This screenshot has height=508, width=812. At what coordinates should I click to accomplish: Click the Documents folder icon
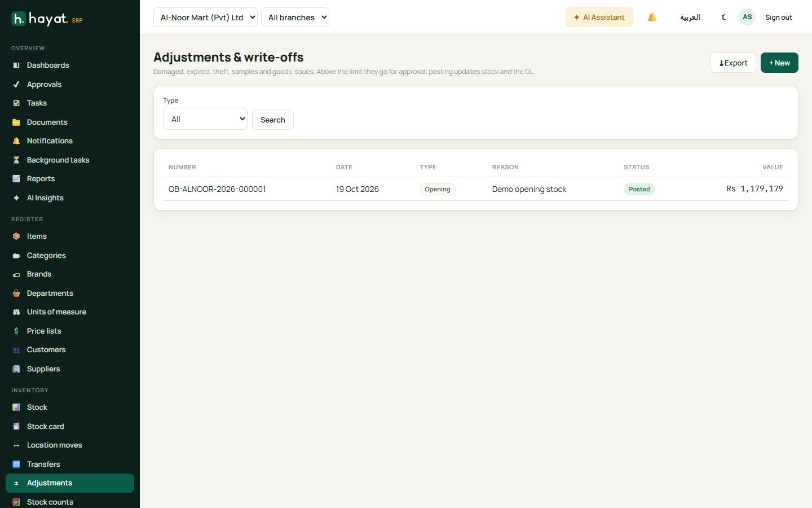pos(16,122)
